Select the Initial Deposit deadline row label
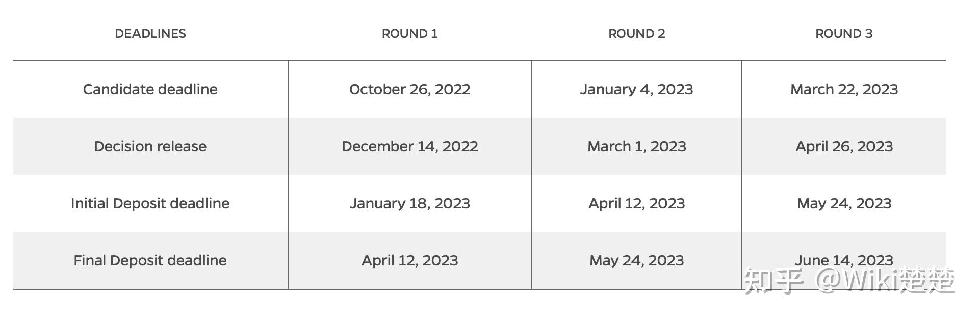The width and height of the screenshot is (980, 321). (x=150, y=203)
